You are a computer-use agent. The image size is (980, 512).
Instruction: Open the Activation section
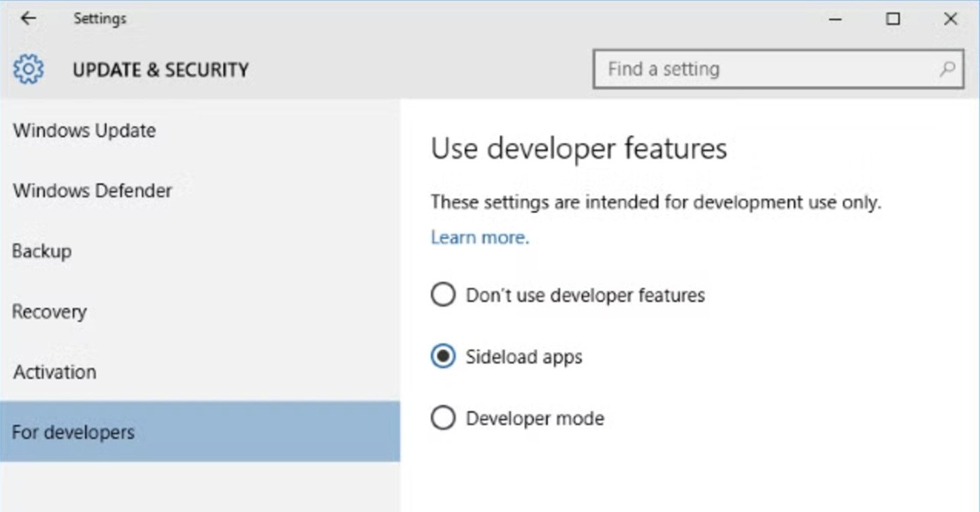[200, 372]
